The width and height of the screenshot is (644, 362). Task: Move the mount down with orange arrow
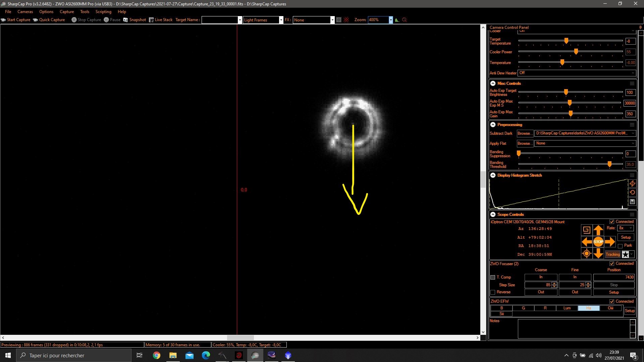(x=598, y=253)
